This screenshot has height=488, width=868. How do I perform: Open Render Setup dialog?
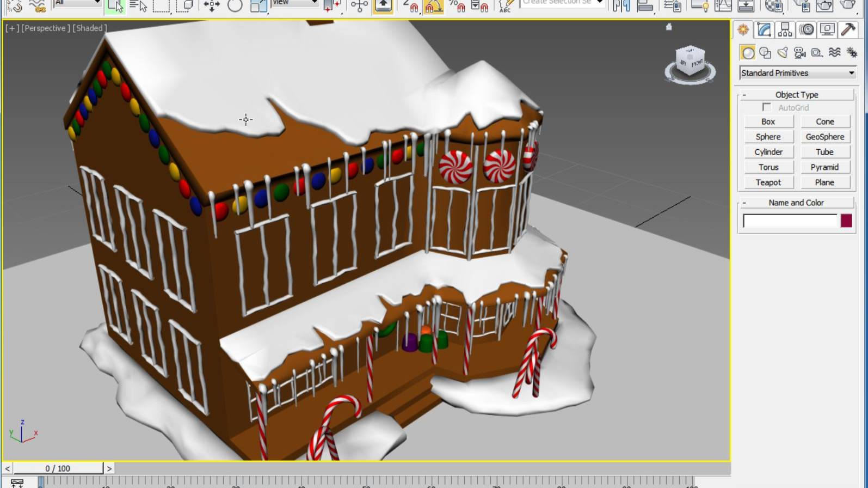(801, 5)
